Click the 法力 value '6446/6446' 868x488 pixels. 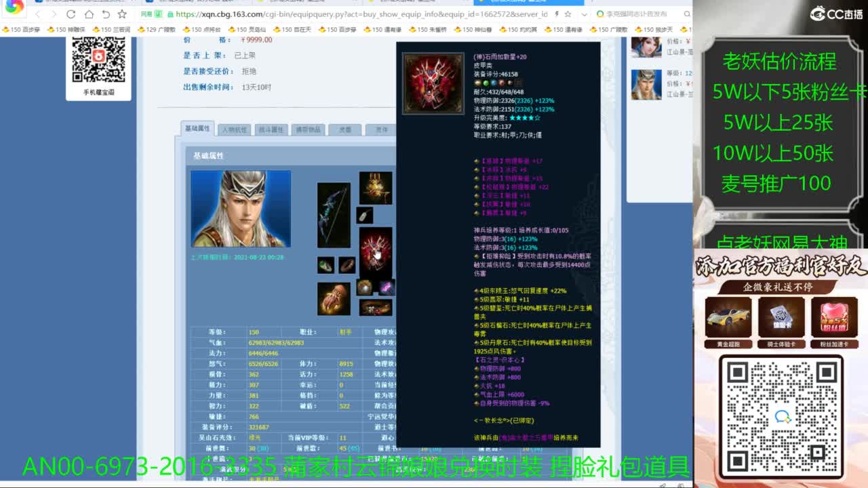tap(263, 353)
